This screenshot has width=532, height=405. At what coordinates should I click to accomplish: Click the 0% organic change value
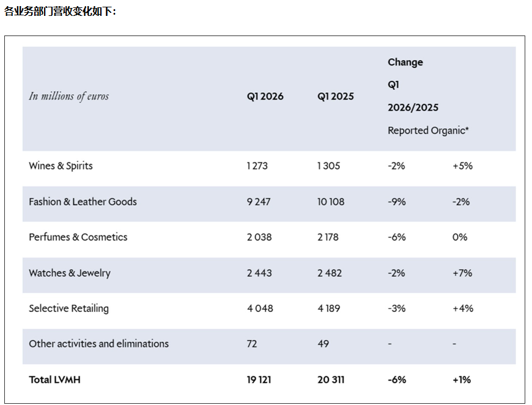pyautogui.click(x=460, y=237)
